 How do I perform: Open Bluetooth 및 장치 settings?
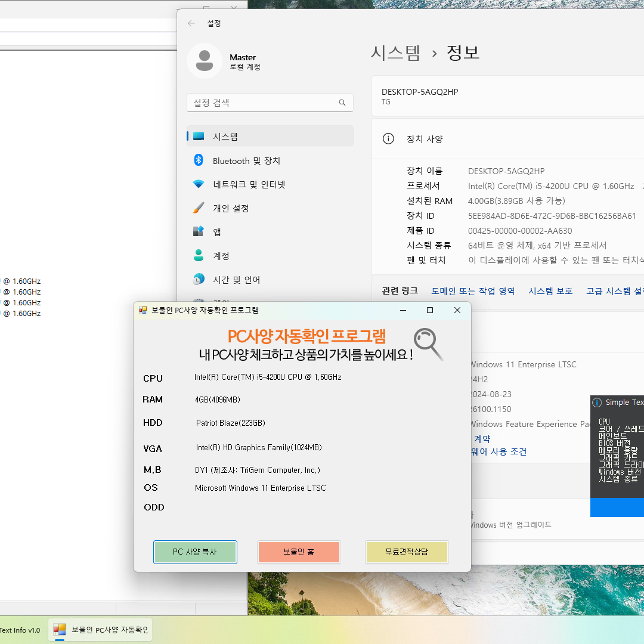pyautogui.click(x=270, y=160)
